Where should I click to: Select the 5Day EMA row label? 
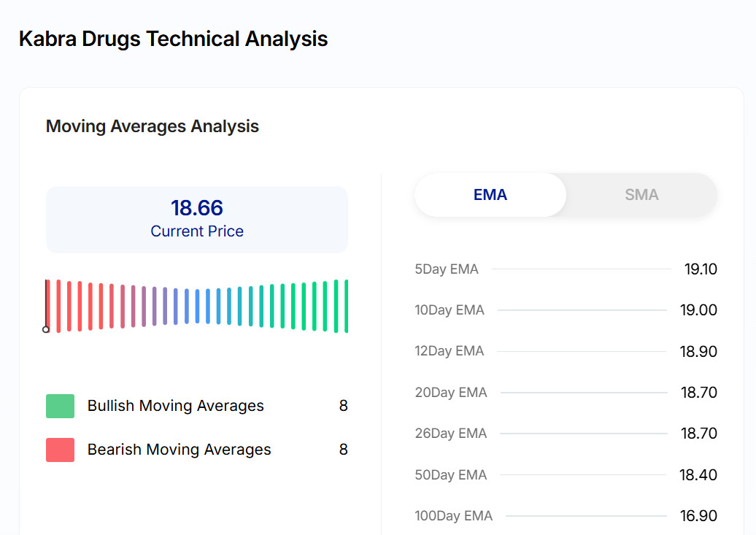pyautogui.click(x=447, y=269)
